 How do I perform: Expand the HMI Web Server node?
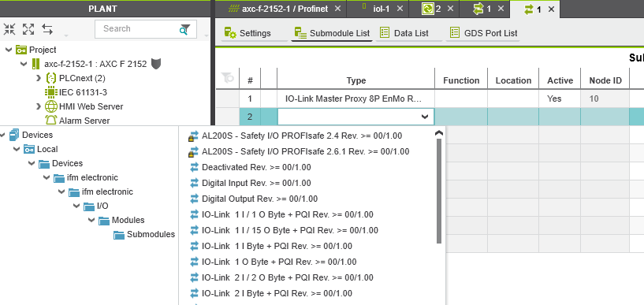coord(39,106)
